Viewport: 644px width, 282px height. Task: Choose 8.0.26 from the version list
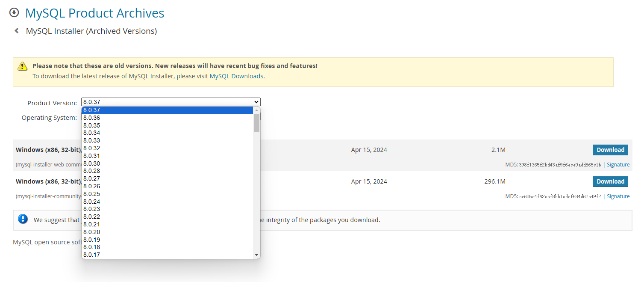pyautogui.click(x=167, y=186)
